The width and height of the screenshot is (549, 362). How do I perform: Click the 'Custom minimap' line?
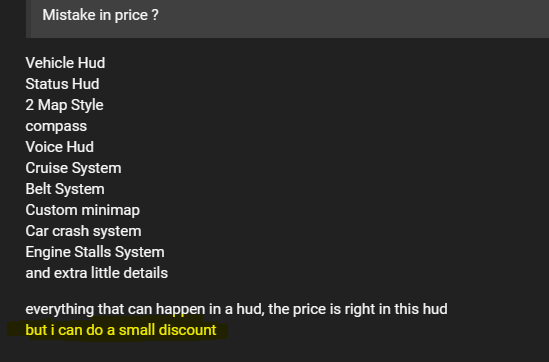(83, 210)
